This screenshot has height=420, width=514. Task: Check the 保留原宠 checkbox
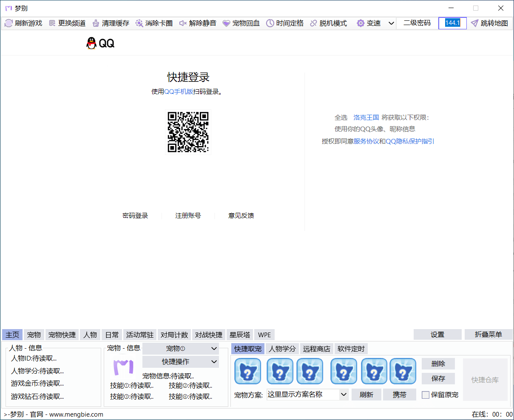tap(426, 395)
